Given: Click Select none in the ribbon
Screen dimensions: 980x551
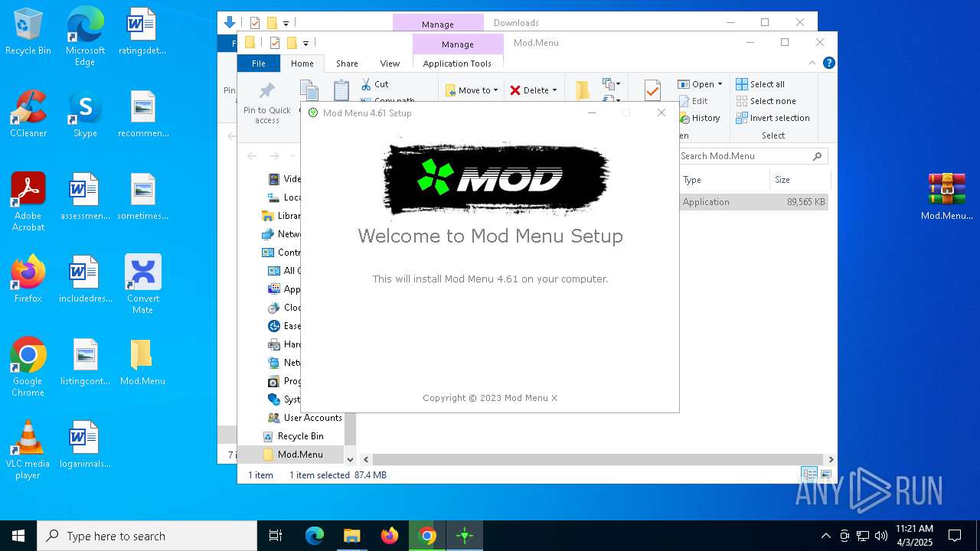Looking at the screenshot, I should point(766,101).
